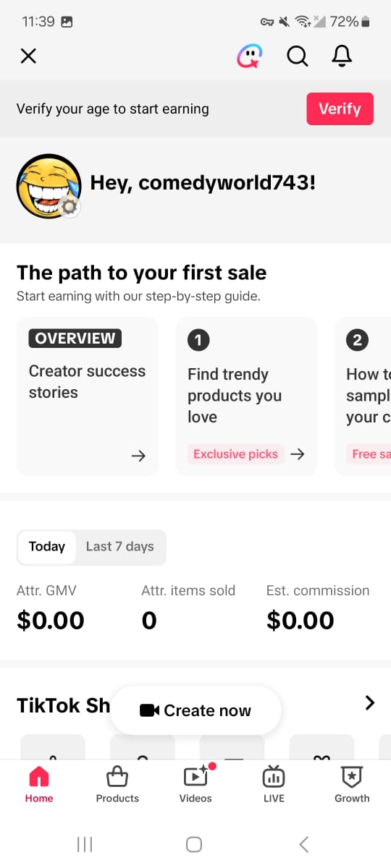Open the colorful creator assistant icon

point(250,56)
